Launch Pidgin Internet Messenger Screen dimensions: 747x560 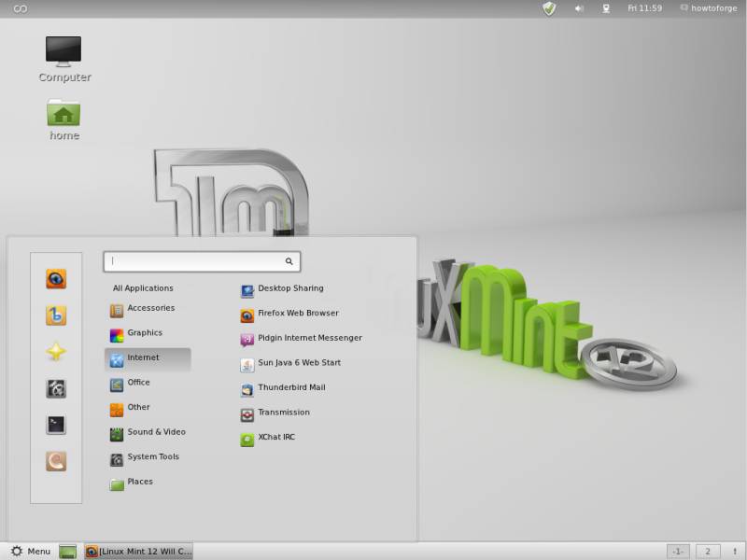(301, 340)
